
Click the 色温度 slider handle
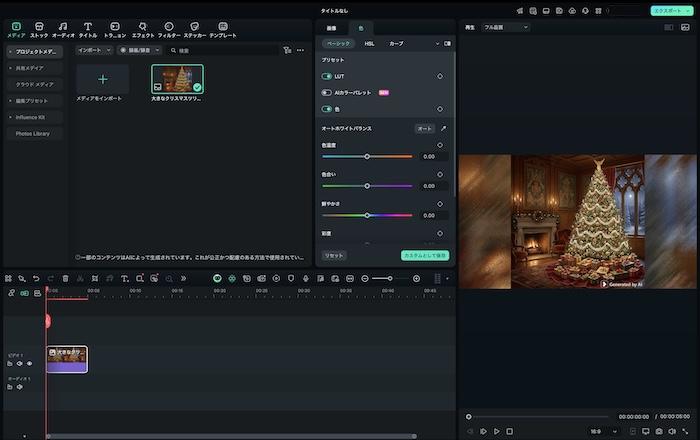(367, 157)
